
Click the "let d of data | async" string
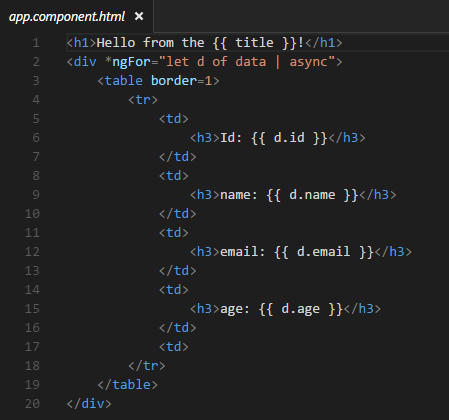tap(247, 62)
